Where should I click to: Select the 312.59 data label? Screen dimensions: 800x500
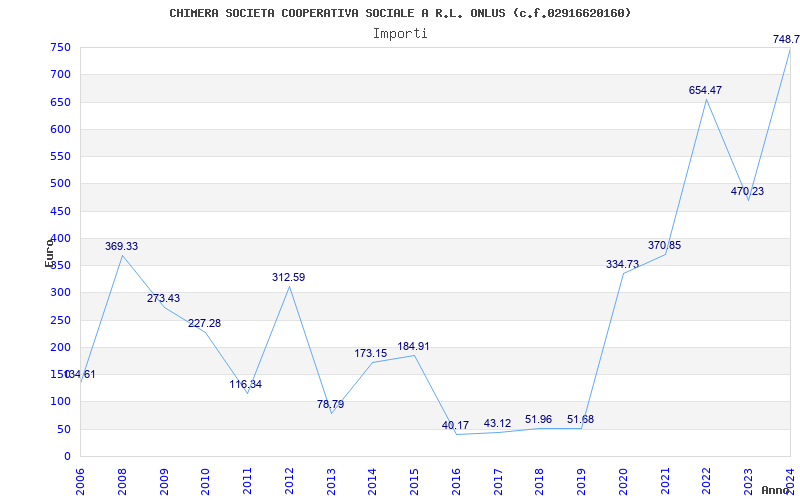point(289,277)
